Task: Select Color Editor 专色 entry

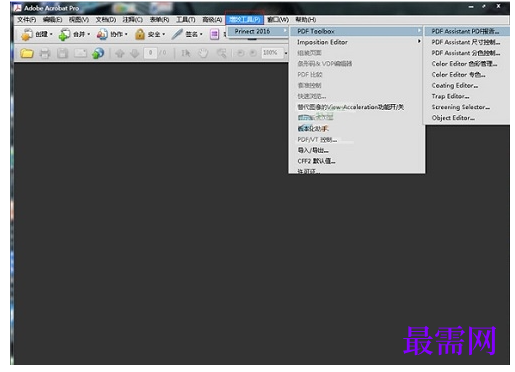Action: tap(467, 75)
